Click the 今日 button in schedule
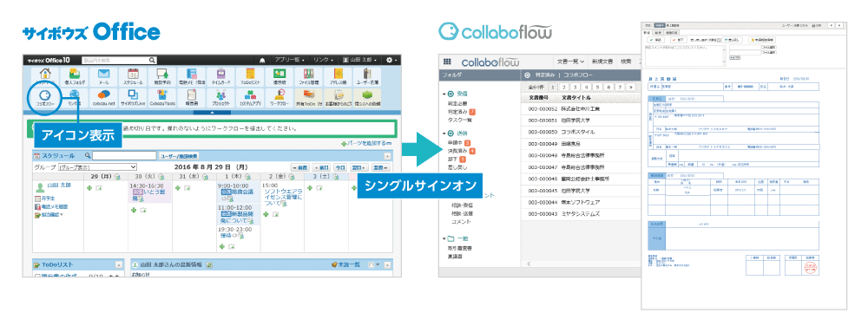868x332 pixels. click(x=340, y=166)
